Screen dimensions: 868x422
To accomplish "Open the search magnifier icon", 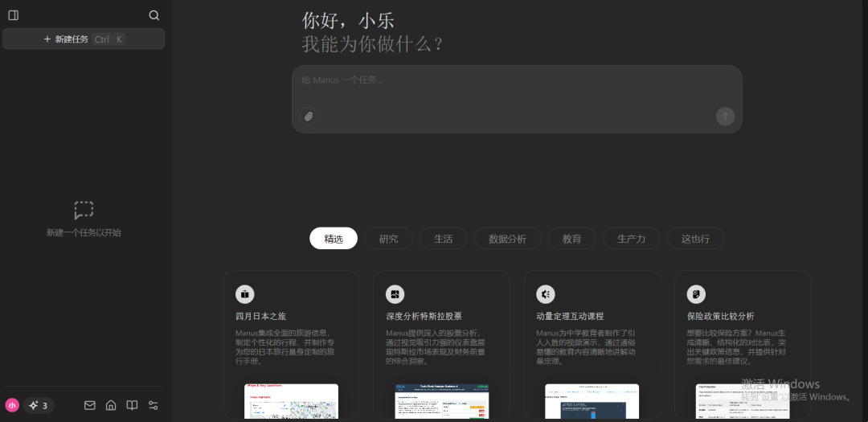I will 154,15.
